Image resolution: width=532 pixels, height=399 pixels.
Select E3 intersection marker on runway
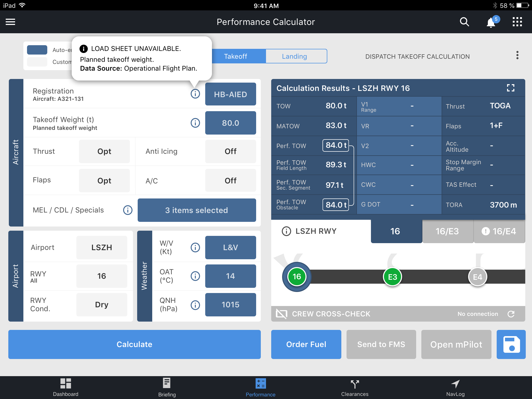coord(392,277)
